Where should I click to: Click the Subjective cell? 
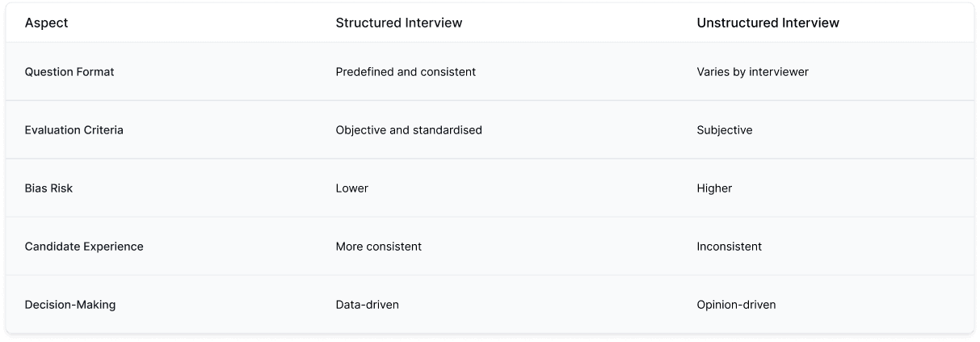click(724, 130)
